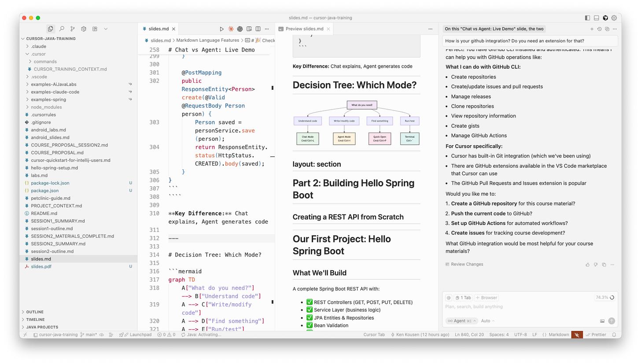Send the chat message arrow button
641x364 pixels.
coord(612,321)
